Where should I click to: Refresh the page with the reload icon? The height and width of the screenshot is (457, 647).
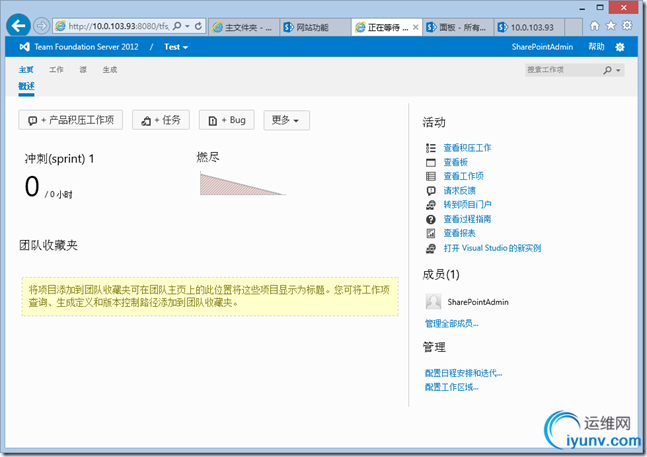click(198, 26)
